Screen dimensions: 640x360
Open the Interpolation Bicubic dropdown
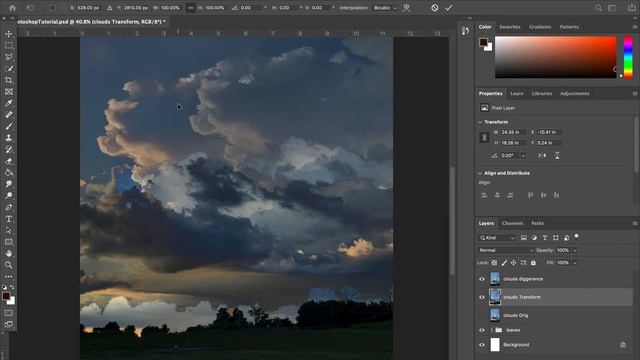click(384, 8)
